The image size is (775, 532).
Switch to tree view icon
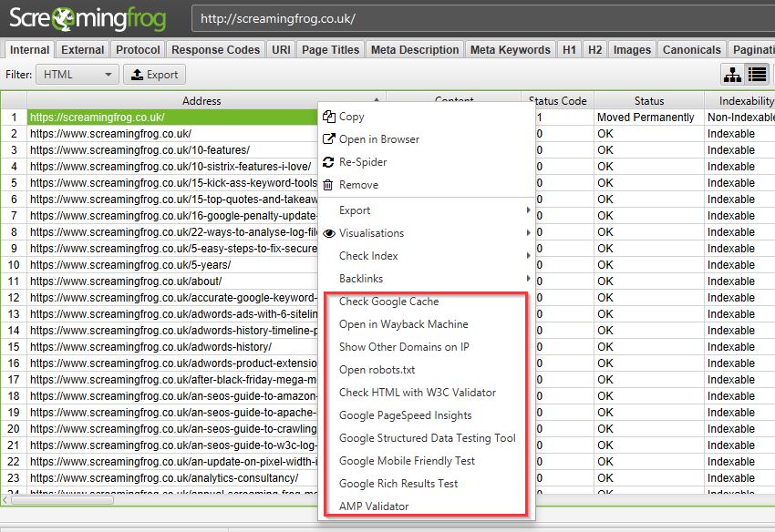click(732, 75)
